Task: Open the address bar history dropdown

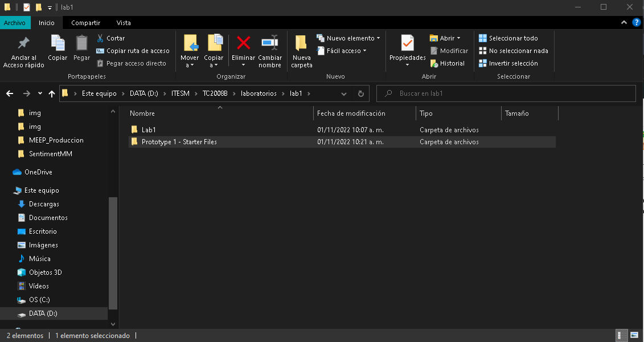Action: 344,93
